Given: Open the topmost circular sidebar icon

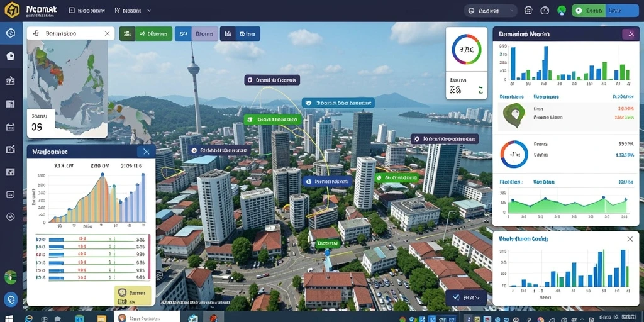Looking at the screenshot, I should click(11, 33).
